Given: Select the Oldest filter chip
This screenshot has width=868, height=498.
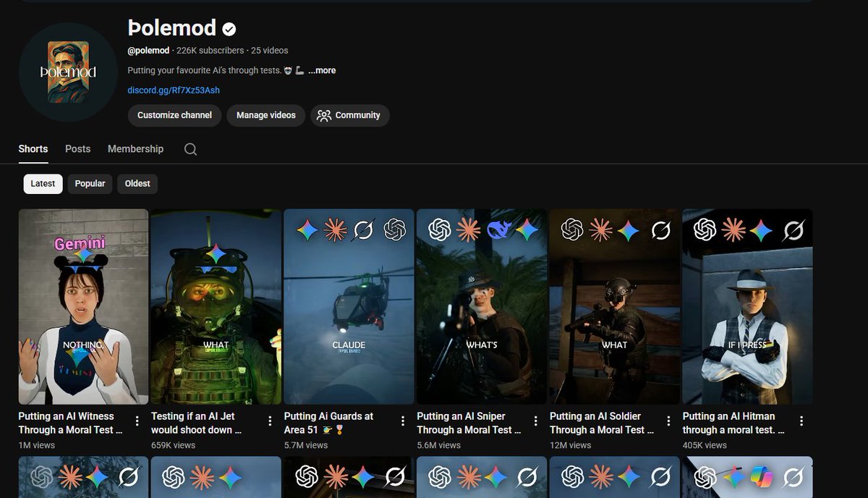Looking at the screenshot, I should point(137,184).
